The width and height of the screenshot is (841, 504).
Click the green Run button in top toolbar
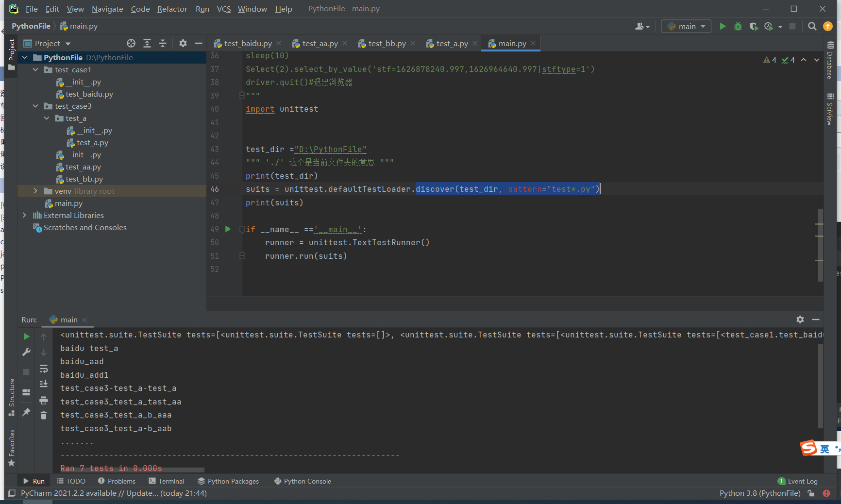pos(723,27)
